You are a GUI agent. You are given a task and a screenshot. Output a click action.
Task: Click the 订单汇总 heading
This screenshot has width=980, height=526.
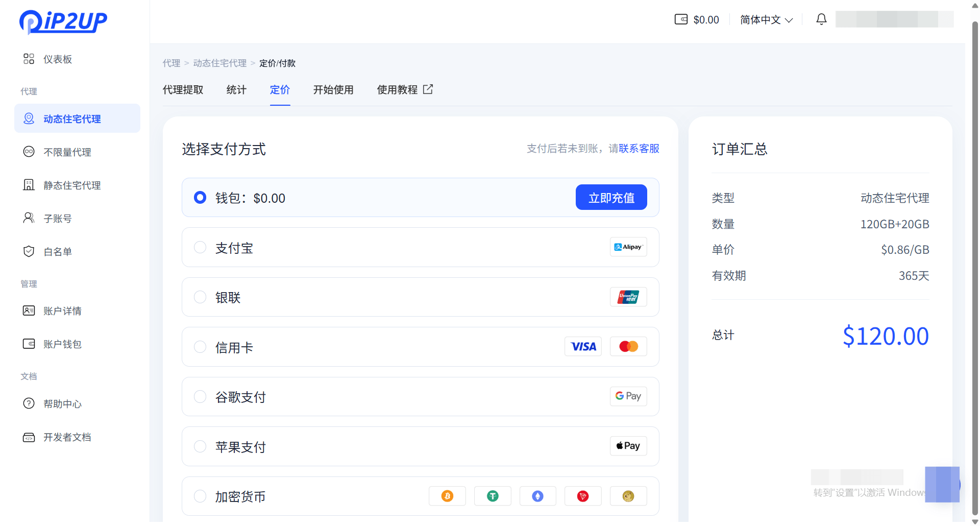coord(740,149)
